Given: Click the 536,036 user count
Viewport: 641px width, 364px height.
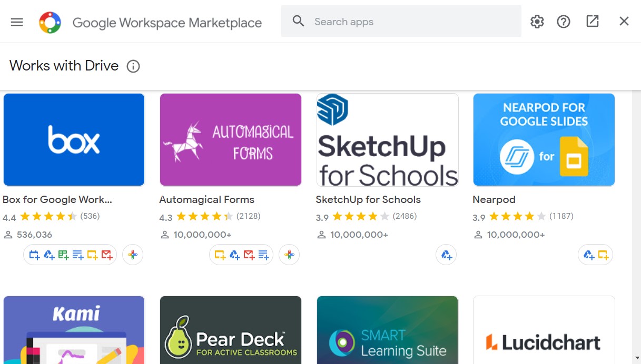Looking at the screenshot, I should point(34,235).
